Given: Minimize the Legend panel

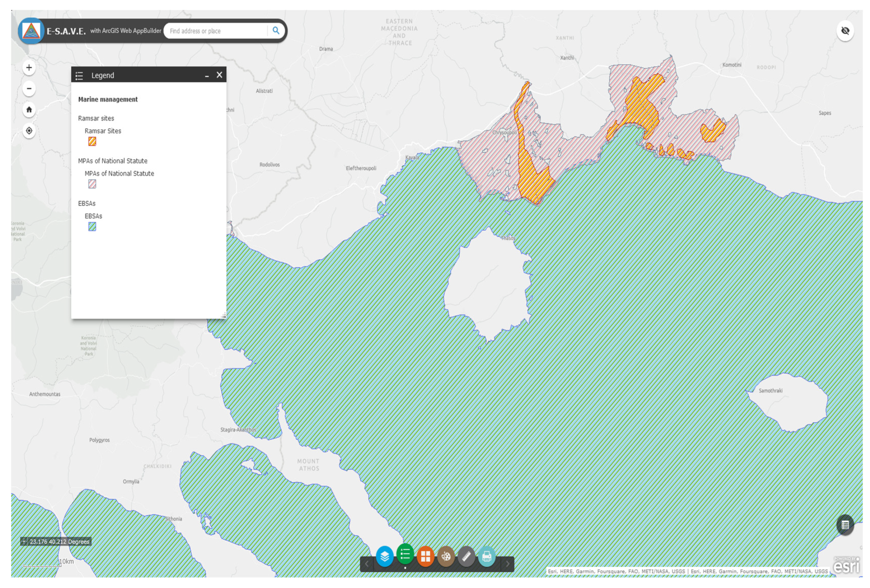Looking at the screenshot, I should pyautogui.click(x=207, y=76).
